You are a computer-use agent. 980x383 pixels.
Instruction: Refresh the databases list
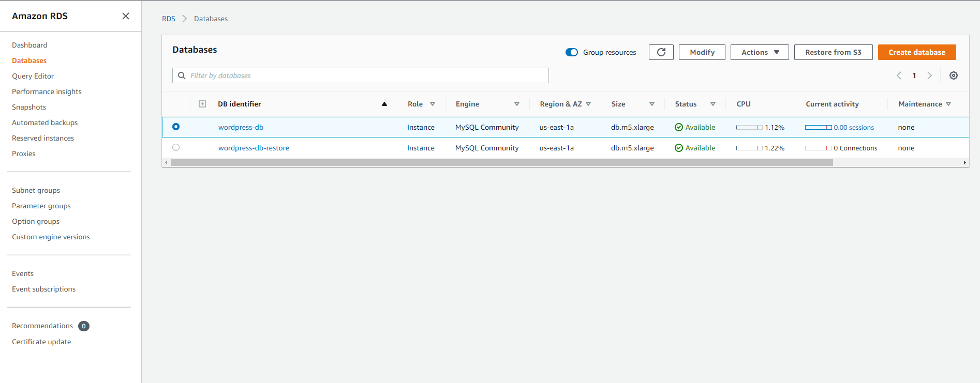[x=661, y=52]
